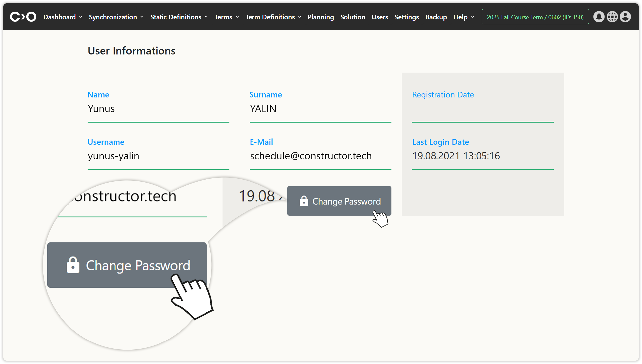This screenshot has width=642, height=364.
Task: Open the Solution menu item
Action: 352,17
